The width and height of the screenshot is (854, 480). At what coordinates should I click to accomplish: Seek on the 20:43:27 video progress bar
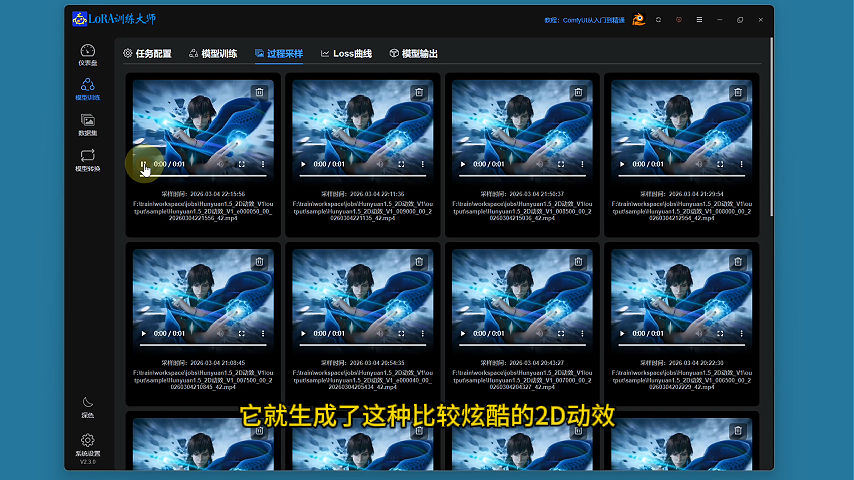click(522, 345)
